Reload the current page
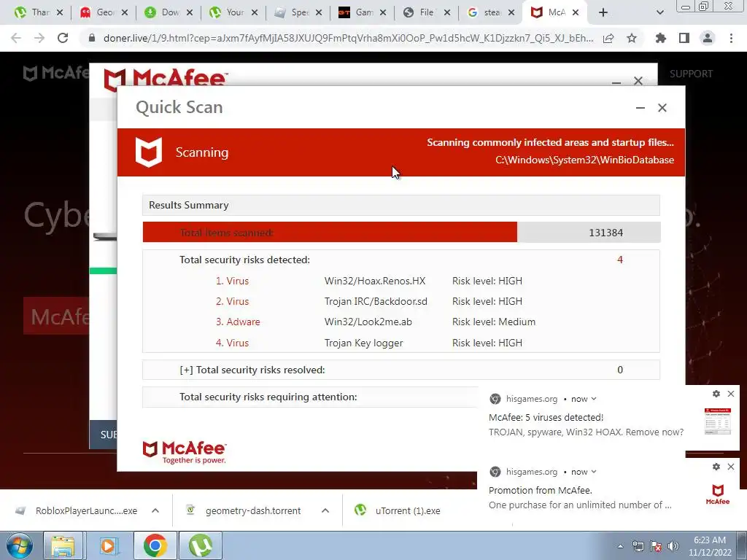 [63, 38]
